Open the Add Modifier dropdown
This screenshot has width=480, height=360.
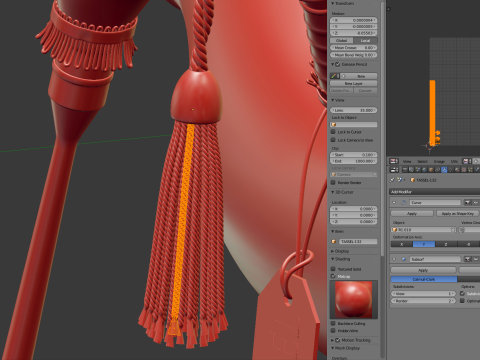tap(435, 192)
